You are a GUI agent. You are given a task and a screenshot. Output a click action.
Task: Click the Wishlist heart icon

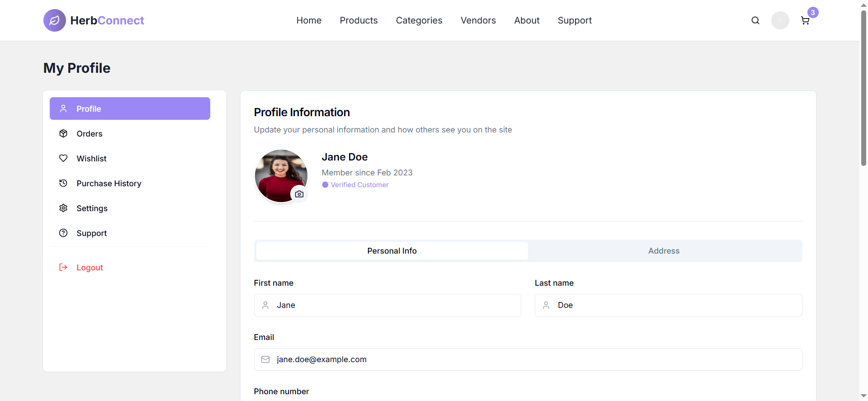63,158
